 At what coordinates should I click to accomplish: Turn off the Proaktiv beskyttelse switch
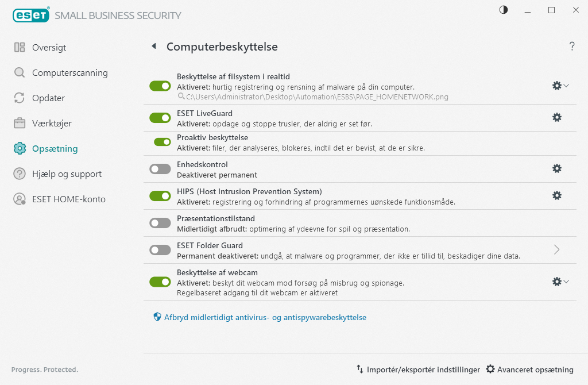163,142
